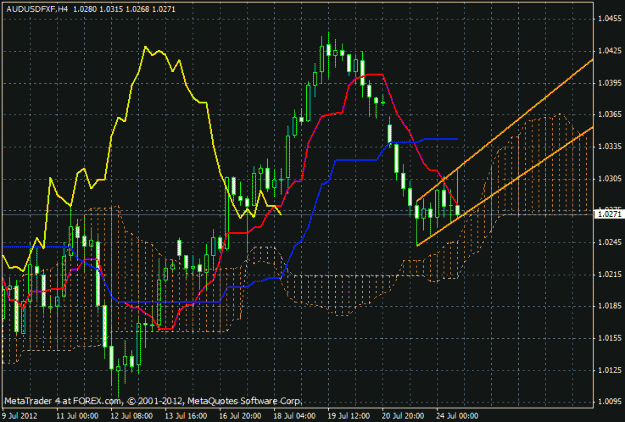Click the 1.0245 price axis label
The width and height of the screenshot is (625, 422).
[x=610, y=242]
